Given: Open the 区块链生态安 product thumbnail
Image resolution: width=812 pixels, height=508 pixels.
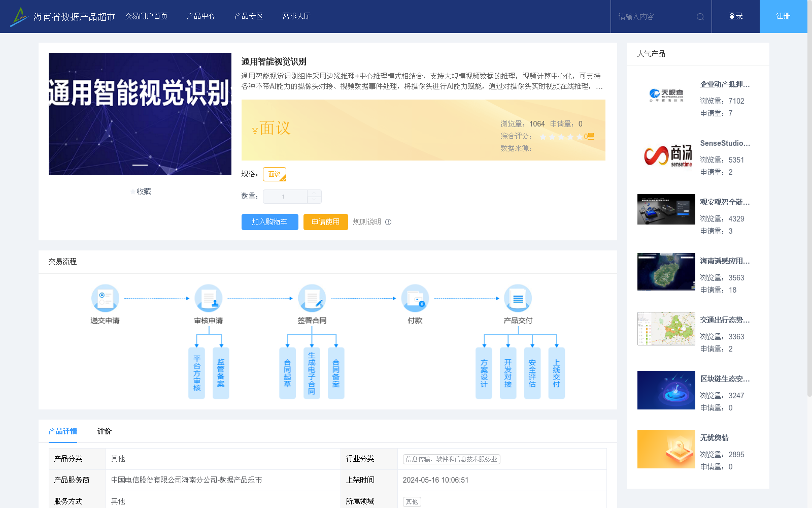Looking at the screenshot, I should (666, 390).
